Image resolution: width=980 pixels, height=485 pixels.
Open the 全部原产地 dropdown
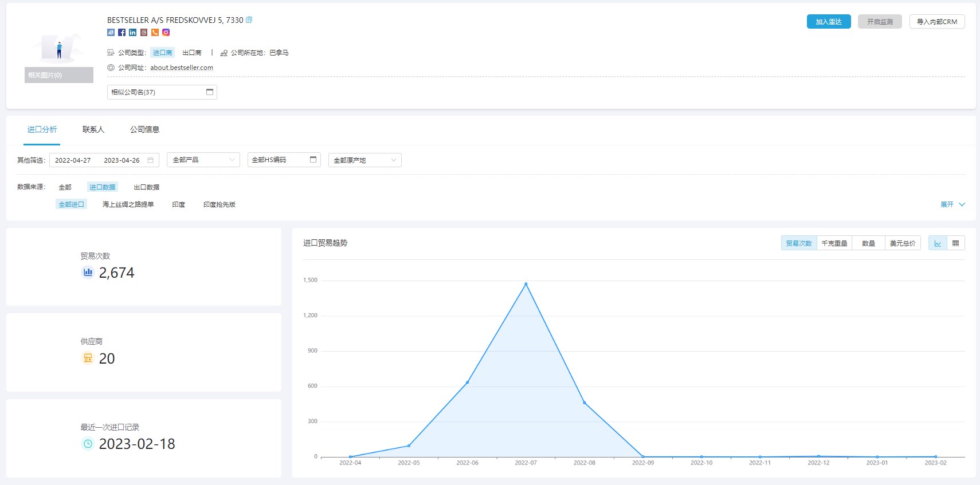(x=365, y=160)
